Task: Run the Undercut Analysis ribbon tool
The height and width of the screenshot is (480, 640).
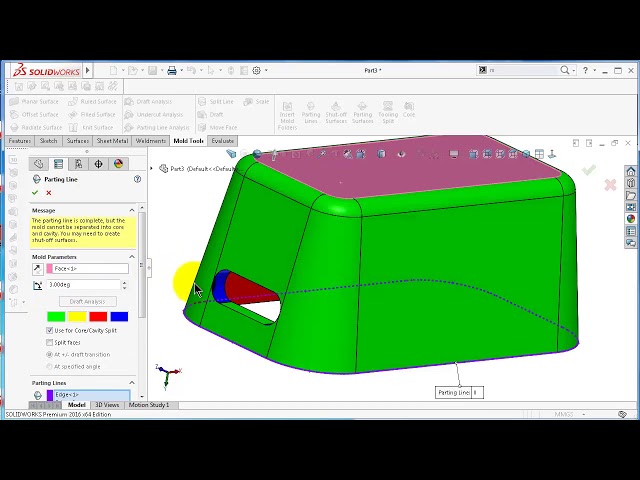Action: click(154, 115)
